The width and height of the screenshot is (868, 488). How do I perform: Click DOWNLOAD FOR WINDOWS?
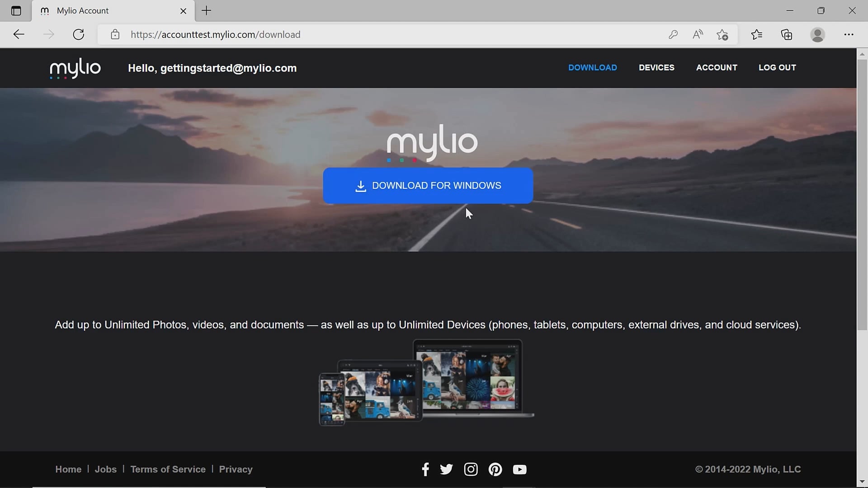coord(428,185)
